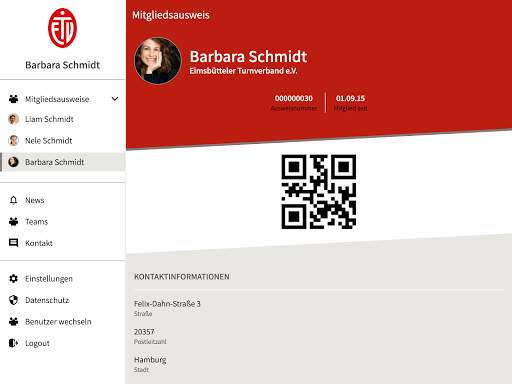Click the Logout door icon
The width and height of the screenshot is (512, 384).
[x=13, y=343]
